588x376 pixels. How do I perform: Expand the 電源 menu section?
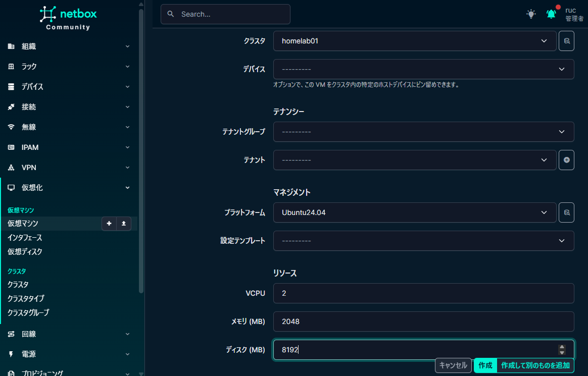[x=127, y=354]
